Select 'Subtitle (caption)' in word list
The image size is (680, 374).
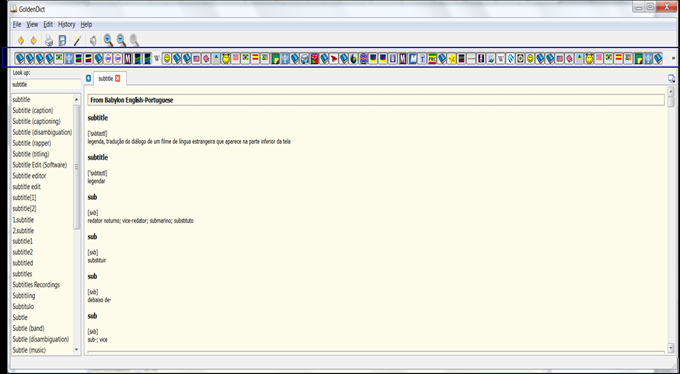click(x=33, y=111)
